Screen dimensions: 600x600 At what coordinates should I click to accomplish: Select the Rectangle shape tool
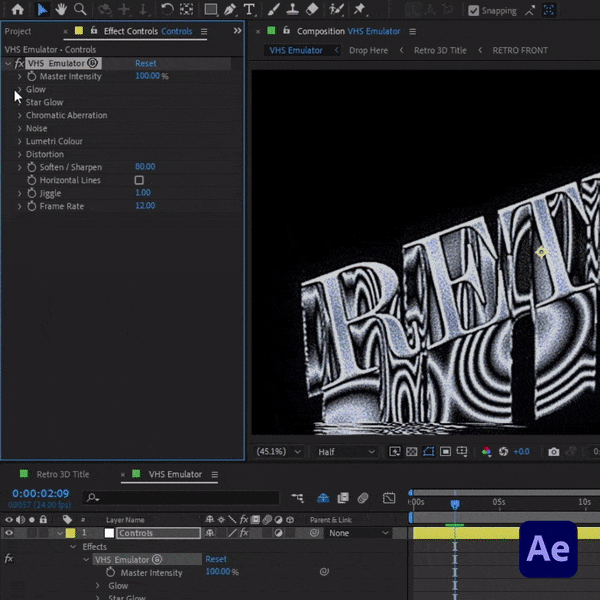(x=212, y=10)
